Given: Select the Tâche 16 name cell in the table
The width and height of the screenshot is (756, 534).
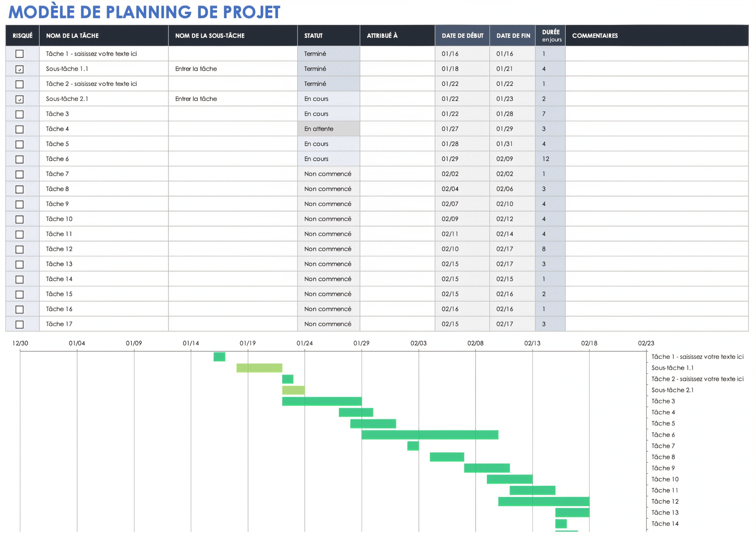Looking at the screenshot, I should pos(104,309).
